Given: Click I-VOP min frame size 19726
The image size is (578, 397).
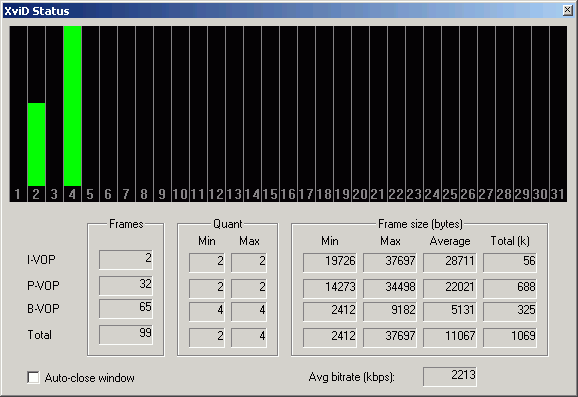Looking at the screenshot, I should pos(330,262).
